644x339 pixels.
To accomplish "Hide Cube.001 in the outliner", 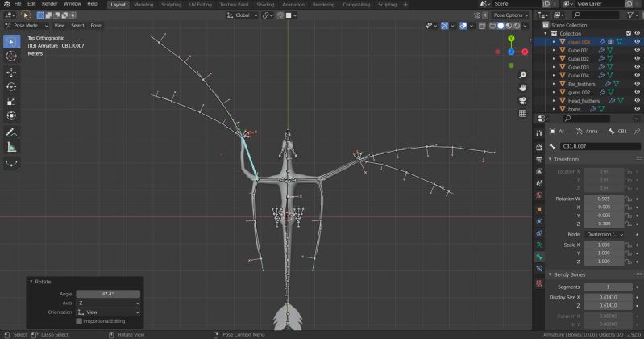I will click(x=637, y=50).
